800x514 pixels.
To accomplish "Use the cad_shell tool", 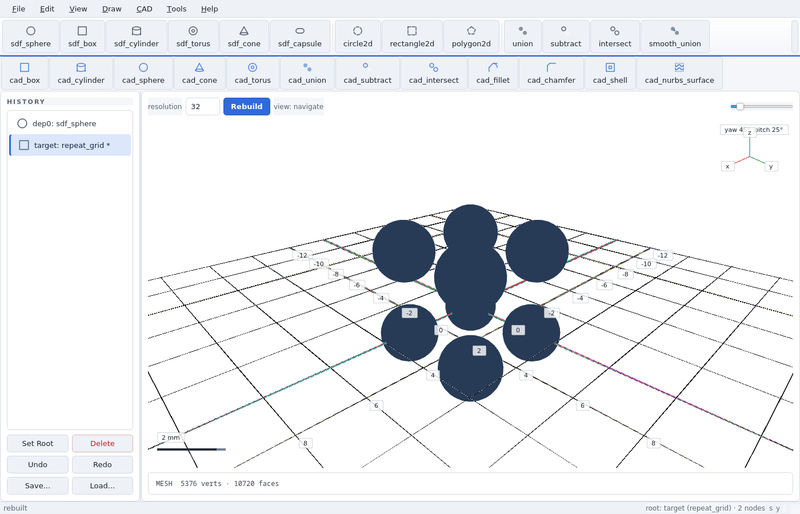I will point(610,74).
